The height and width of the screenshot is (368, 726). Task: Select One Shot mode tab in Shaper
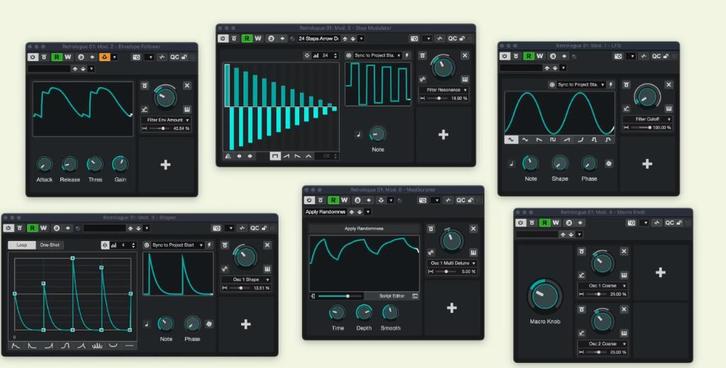pos(50,245)
